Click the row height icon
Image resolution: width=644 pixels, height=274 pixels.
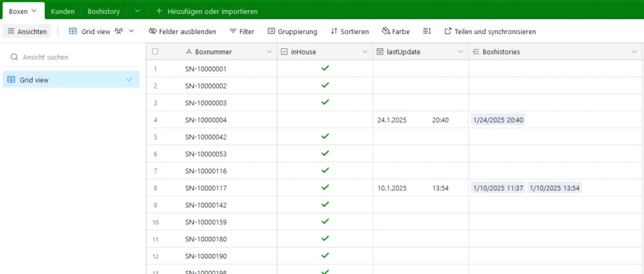coord(427,31)
